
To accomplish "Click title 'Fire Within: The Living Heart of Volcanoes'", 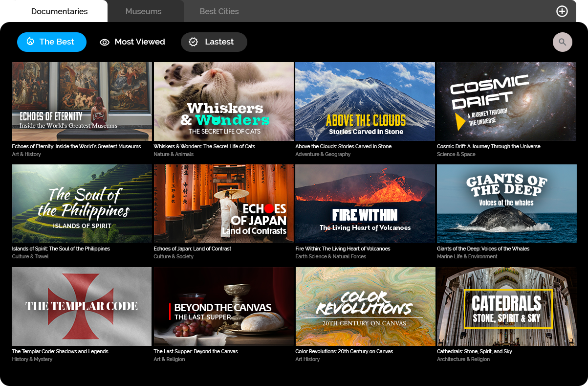I will point(343,249).
